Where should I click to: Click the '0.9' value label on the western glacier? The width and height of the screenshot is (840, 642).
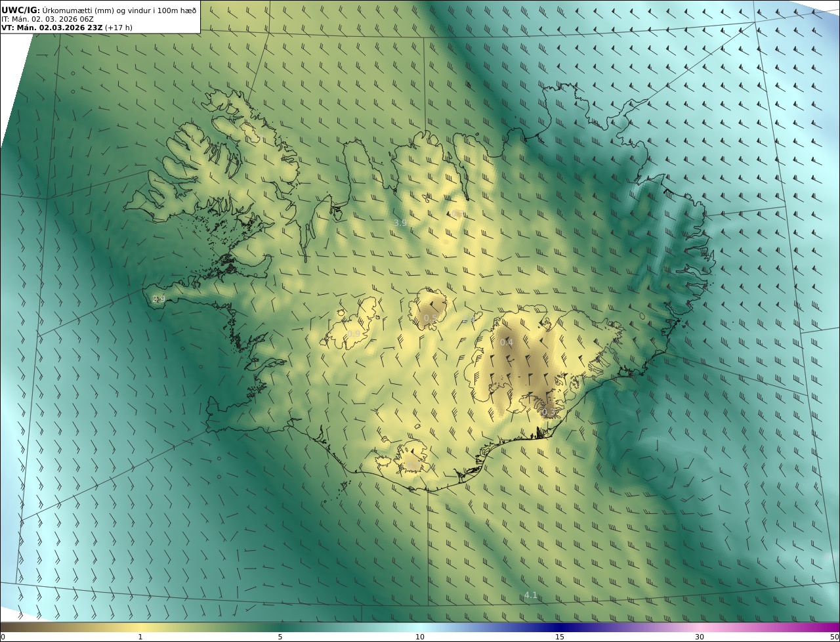354,333
